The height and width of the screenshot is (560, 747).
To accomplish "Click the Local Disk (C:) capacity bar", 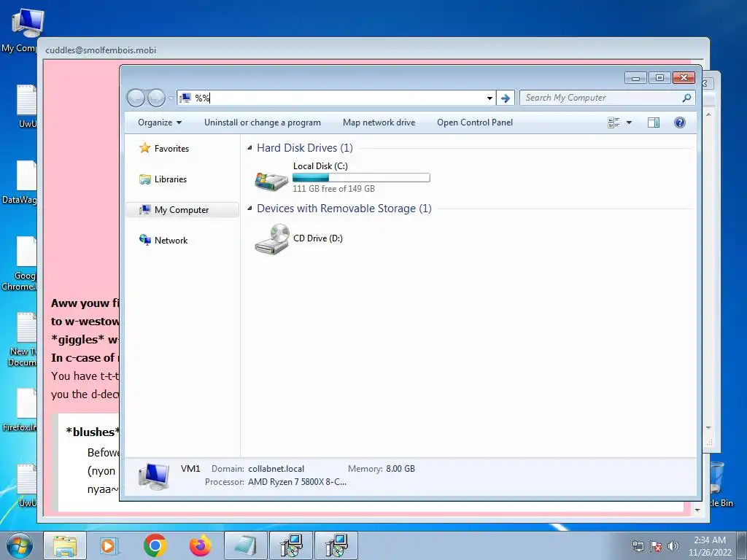I will pyautogui.click(x=361, y=178).
